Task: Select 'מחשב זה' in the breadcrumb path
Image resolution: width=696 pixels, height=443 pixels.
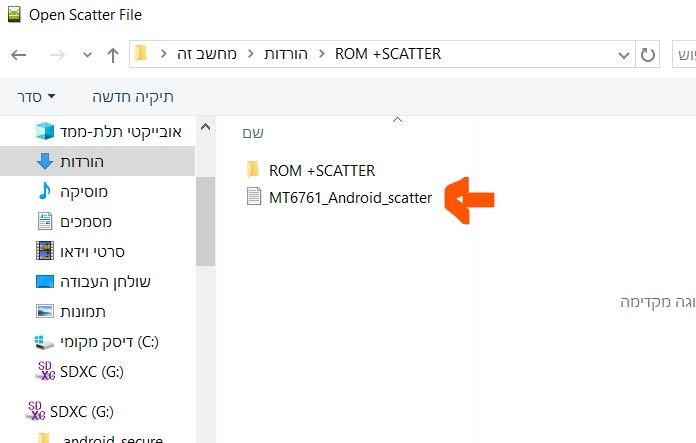Action: (x=207, y=54)
